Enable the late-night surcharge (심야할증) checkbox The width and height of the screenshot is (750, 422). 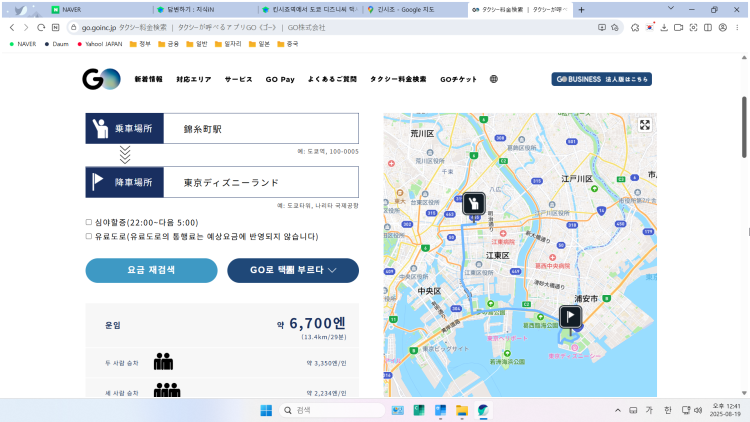pyautogui.click(x=88, y=222)
